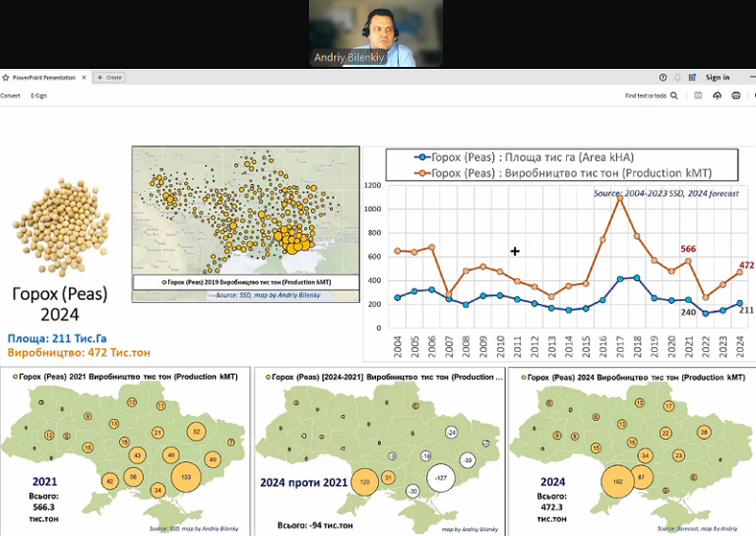
Task: Click the 133 bubble on 2021 map
Action: 186,477
